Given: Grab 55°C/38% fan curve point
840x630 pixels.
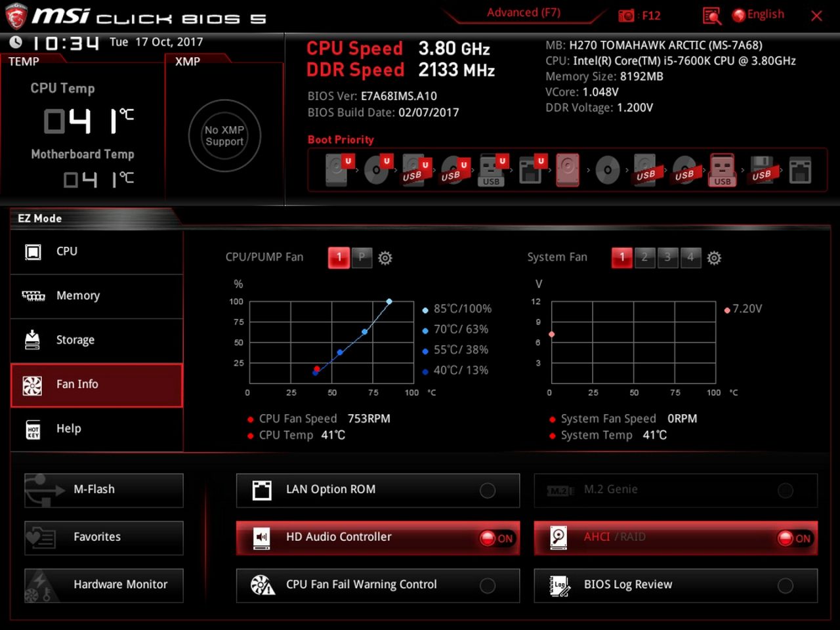Looking at the screenshot, I should tap(340, 352).
